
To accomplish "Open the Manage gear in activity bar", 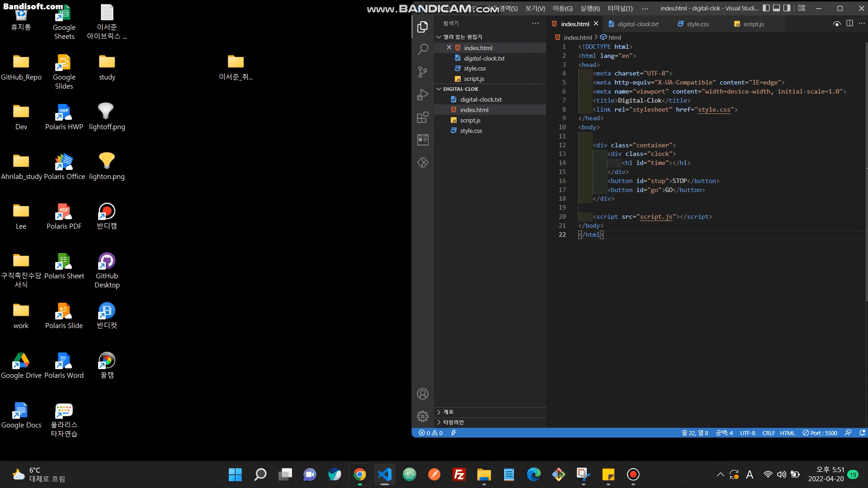I will click(x=423, y=416).
